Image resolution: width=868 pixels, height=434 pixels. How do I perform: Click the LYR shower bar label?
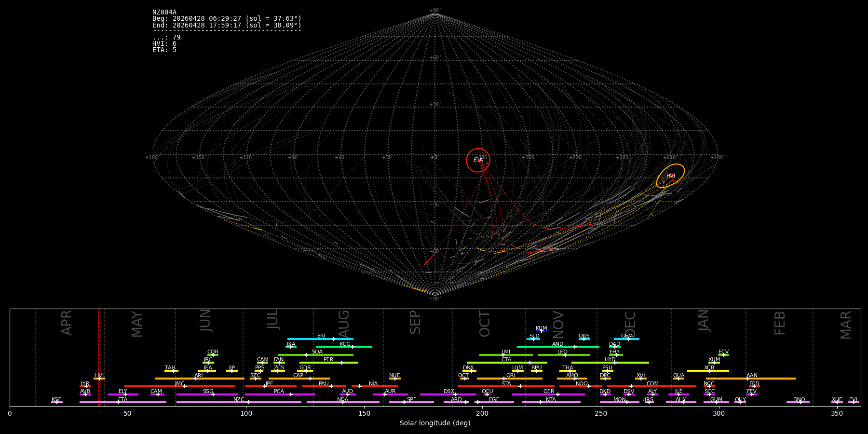(x=85, y=384)
